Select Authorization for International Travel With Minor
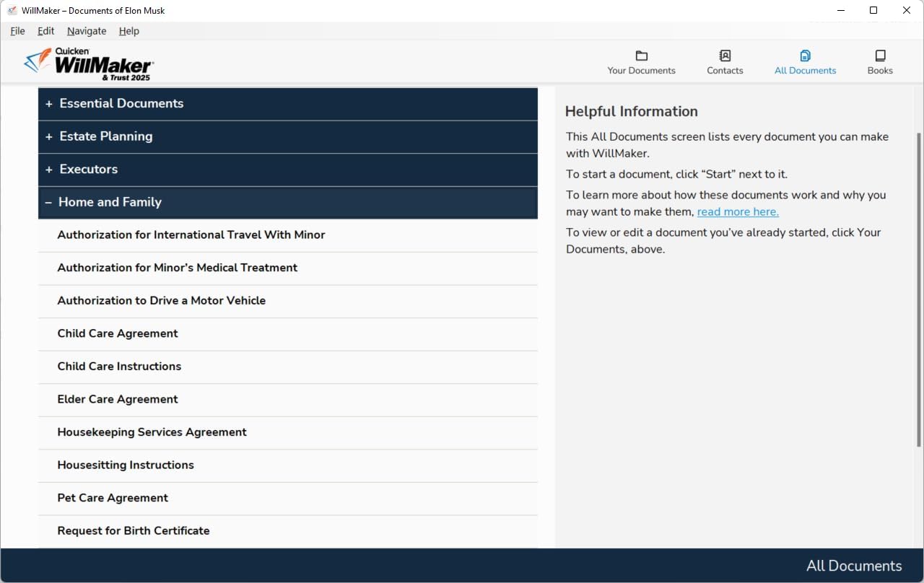Image resolution: width=924 pixels, height=583 pixels. click(x=191, y=235)
